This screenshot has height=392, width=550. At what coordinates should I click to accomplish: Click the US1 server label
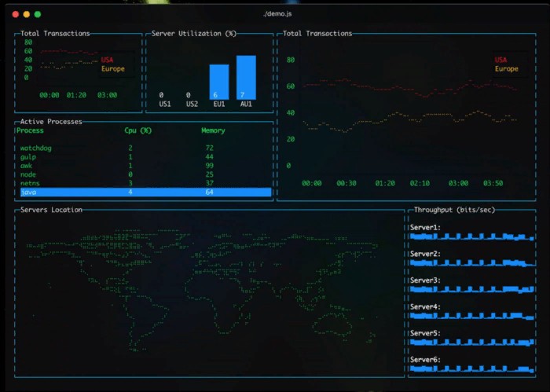pyautogui.click(x=165, y=104)
